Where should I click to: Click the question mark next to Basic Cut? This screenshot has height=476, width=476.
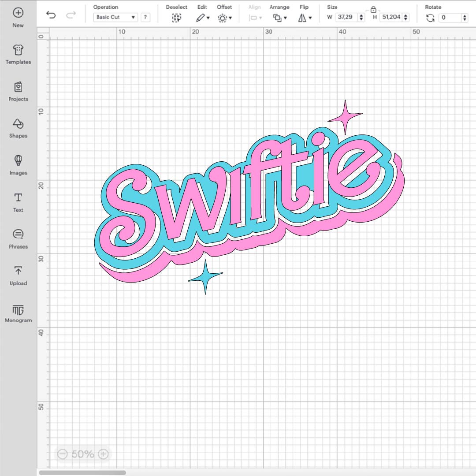[x=145, y=17]
